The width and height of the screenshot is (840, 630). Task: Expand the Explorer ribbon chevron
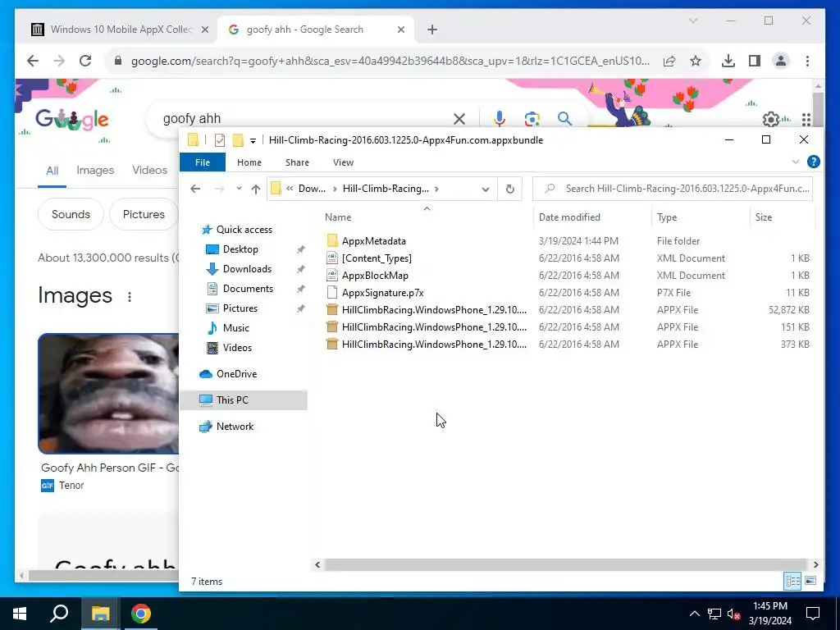(x=796, y=162)
